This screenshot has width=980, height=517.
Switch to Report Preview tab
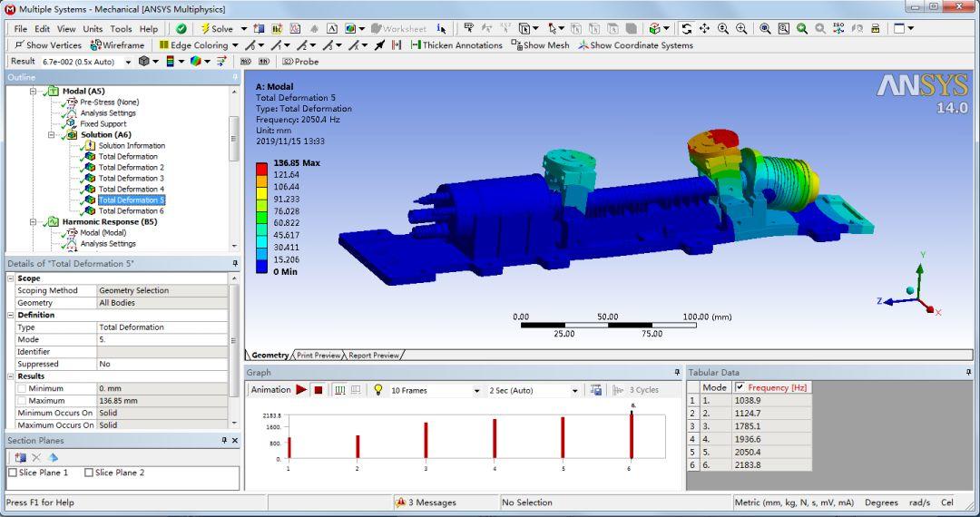tap(374, 356)
